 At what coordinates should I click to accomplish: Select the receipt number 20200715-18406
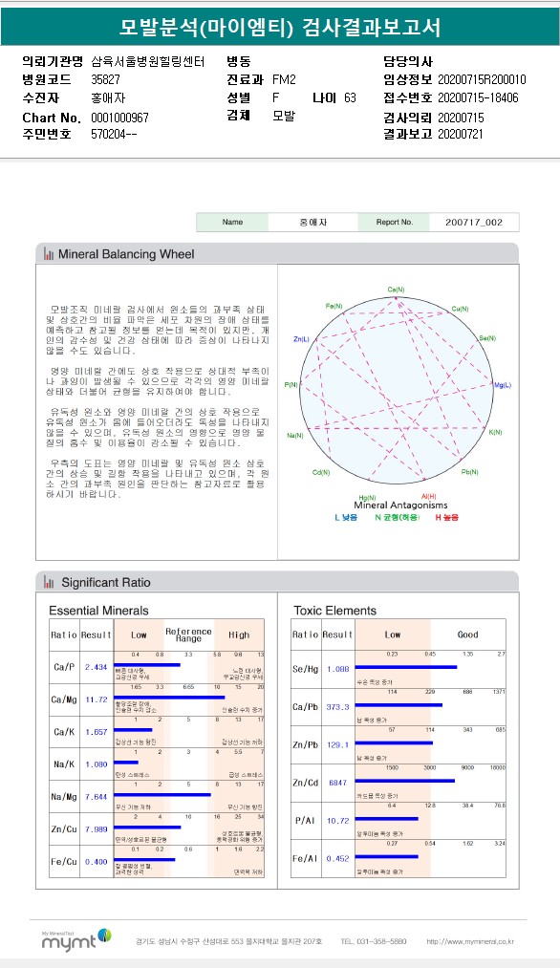tap(478, 97)
